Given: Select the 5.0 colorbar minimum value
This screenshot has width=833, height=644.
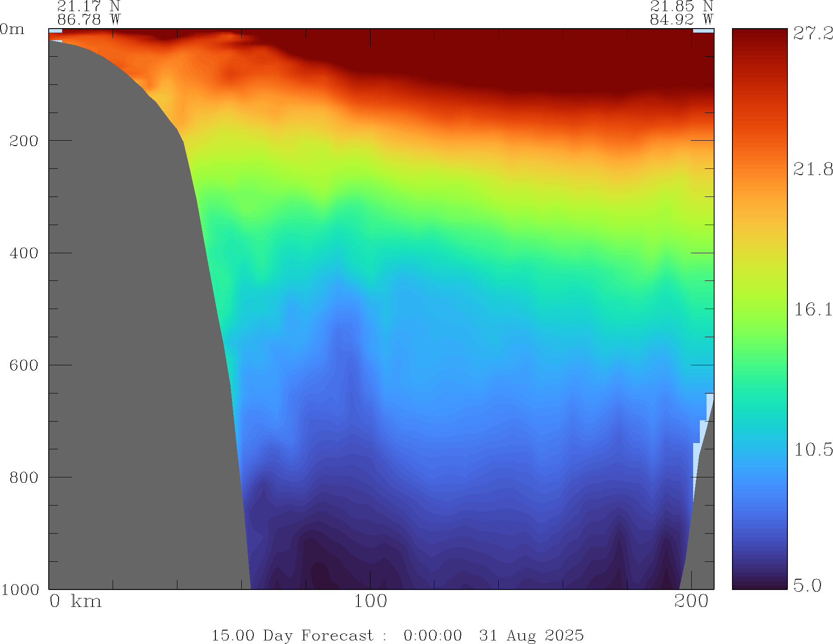Looking at the screenshot, I should (x=808, y=585).
